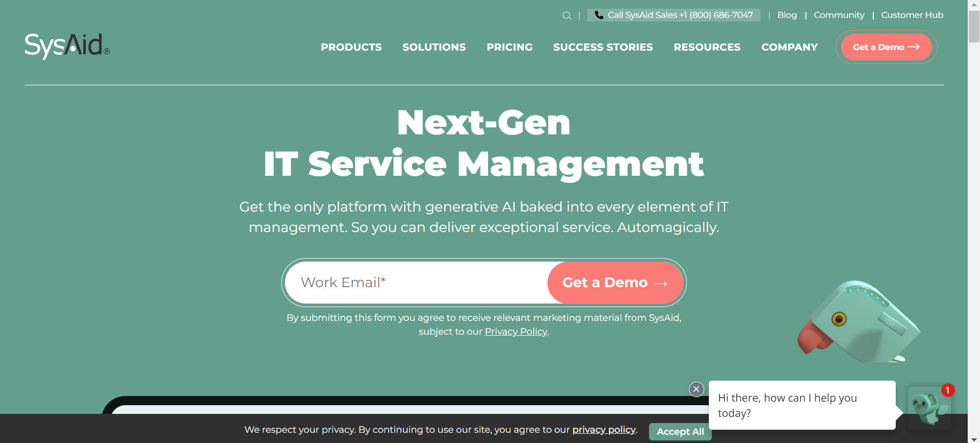Open privacy policy link in cookie bar
Viewport: 980px width, 443px height.
(x=604, y=430)
